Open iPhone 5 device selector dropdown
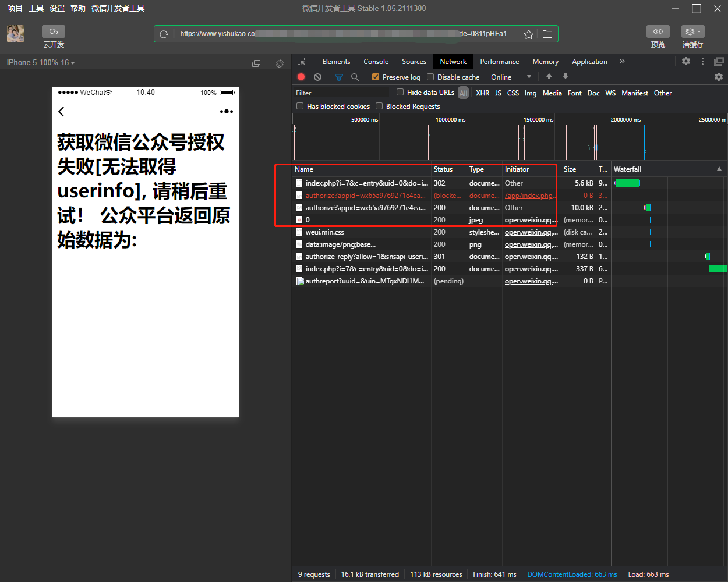Screen dimensions: 728x582 pyautogui.click(x=41, y=62)
